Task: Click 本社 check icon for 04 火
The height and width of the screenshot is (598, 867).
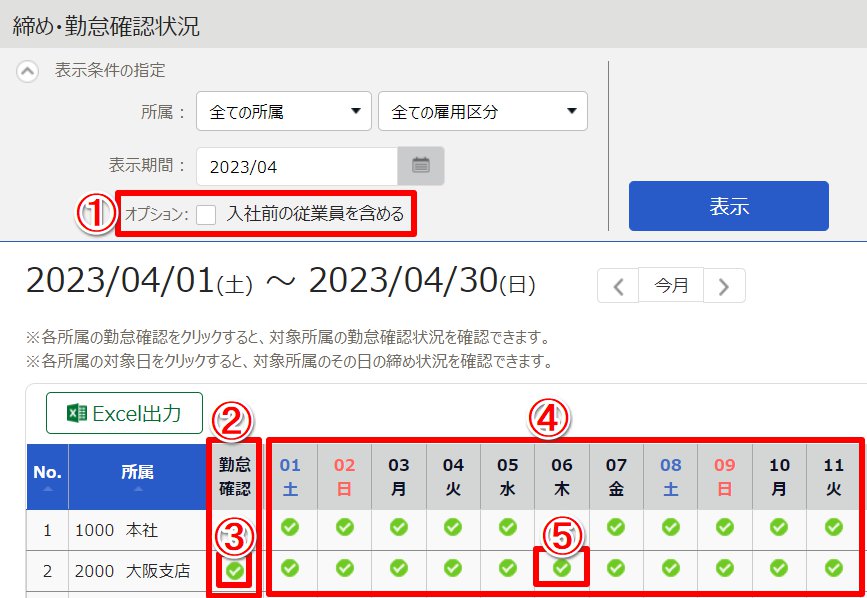Action: coord(453,527)
